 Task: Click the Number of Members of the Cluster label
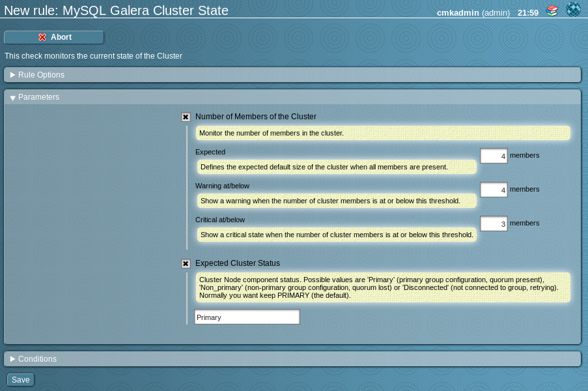click(256, 117)
